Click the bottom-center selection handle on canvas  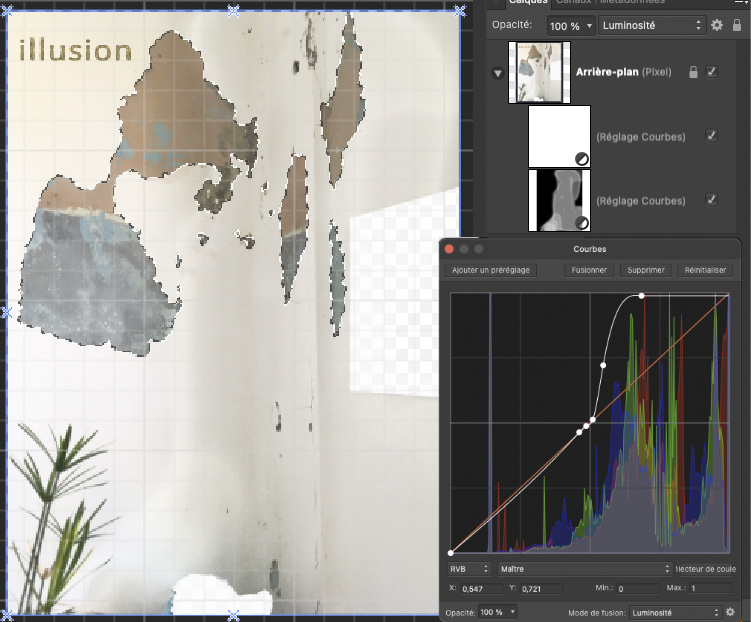coord(233,615)
